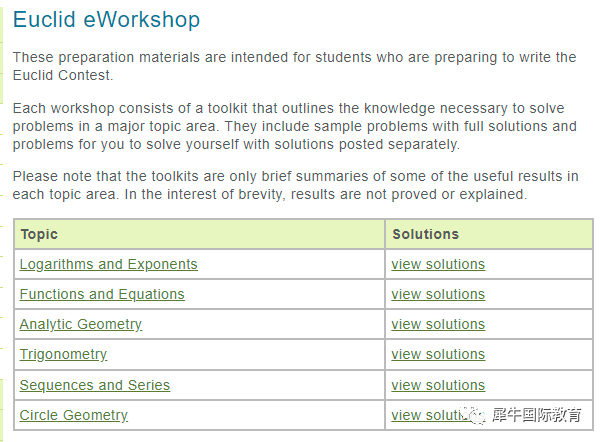View solutions for Functions and Equations

[x=438, y=294]
